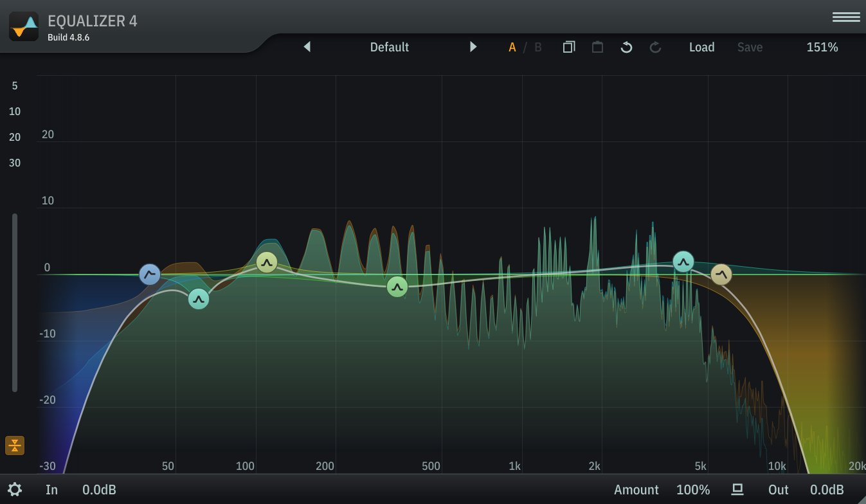
Task: Click the Amount 100% value field
Action: pos(693,490)
